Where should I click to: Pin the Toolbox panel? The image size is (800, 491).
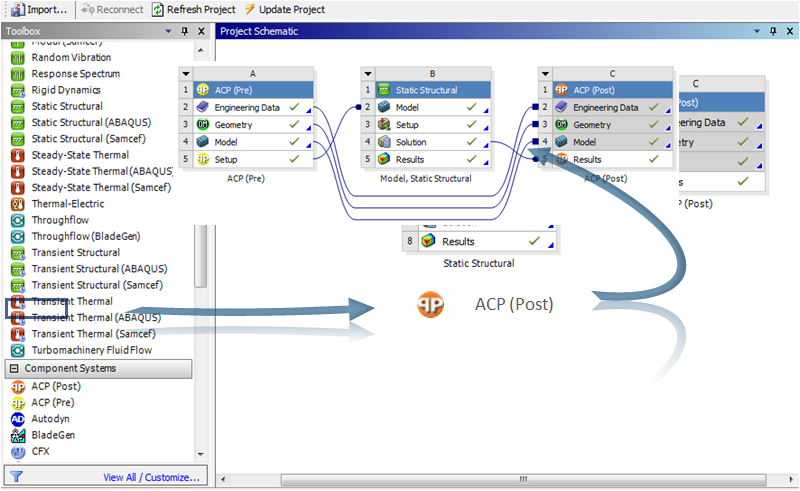point(185,31)
